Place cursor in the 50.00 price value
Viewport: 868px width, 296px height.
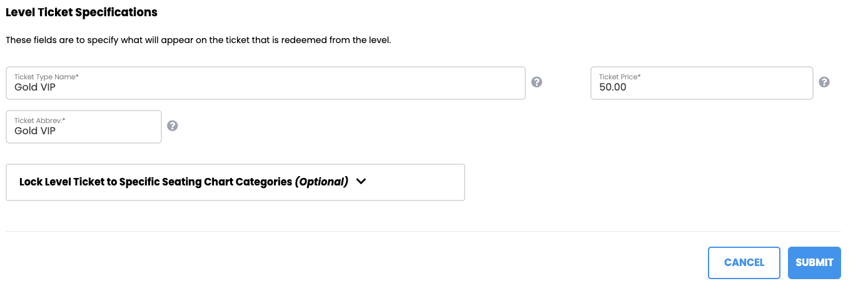[613, 87]
